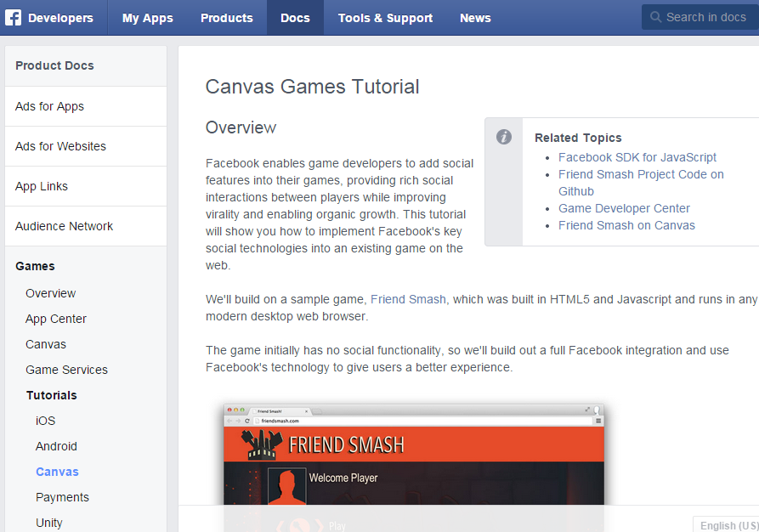The image size is (759, 532).
Task: Open Tools & Support menu
Action: (385, 18)
